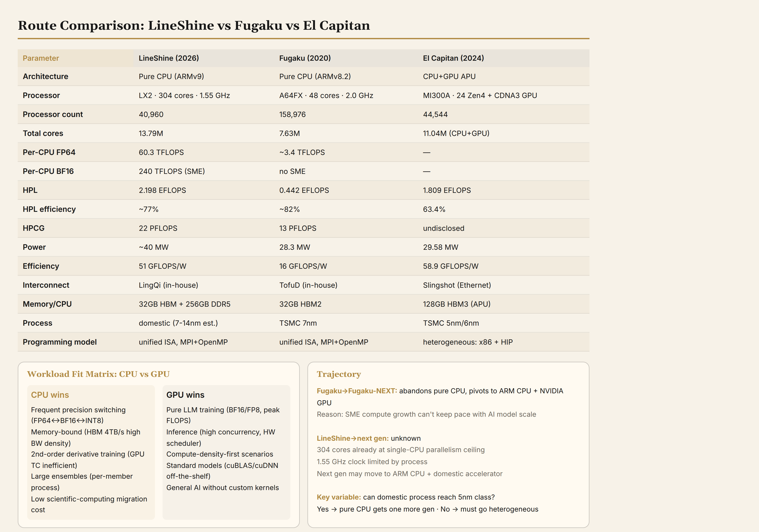Select the LineShine (2026) column header
The width and height of the screenshot is (759, 532).
(169, 58)
